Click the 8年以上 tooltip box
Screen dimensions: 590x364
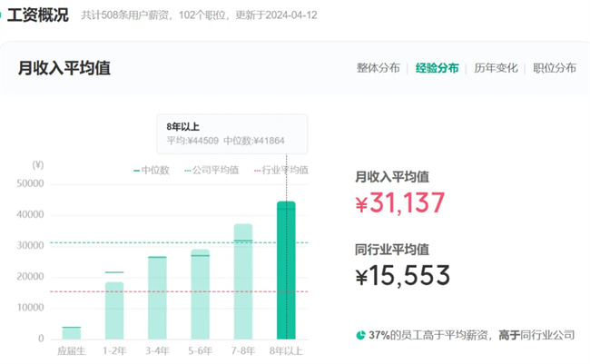click(232, 133)
